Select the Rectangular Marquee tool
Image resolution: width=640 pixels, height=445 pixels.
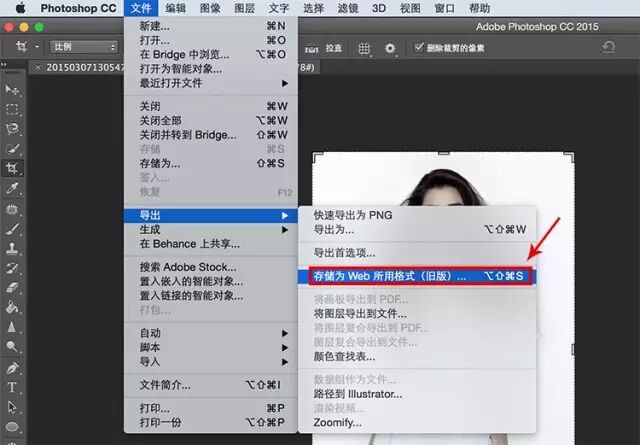coord(12,109)
